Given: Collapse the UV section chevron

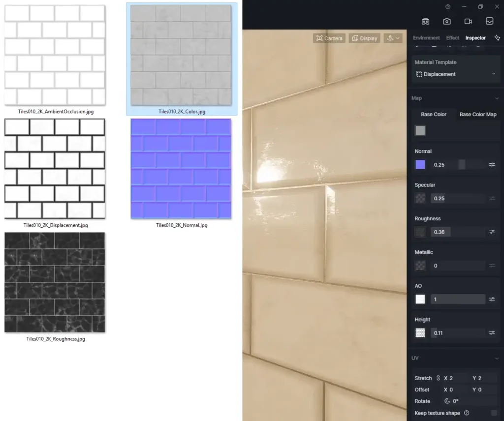Looking at the screenshot, I should pos(496,358).
